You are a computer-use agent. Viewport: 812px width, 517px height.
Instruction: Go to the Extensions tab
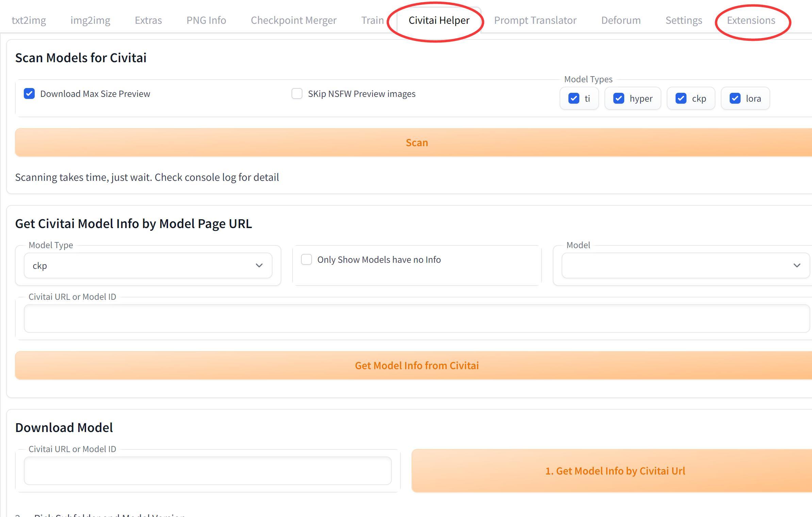751,20
